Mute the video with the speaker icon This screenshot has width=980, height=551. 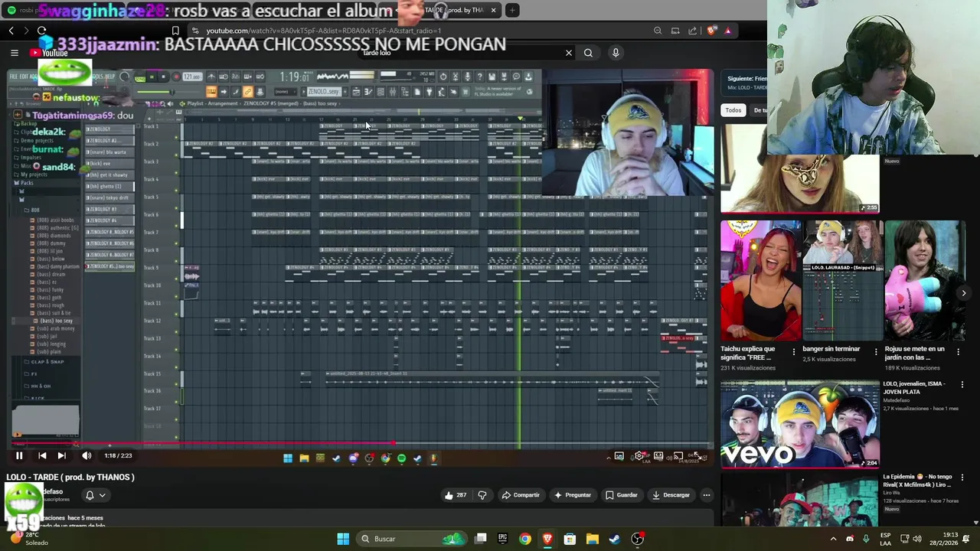pos(87,455)
